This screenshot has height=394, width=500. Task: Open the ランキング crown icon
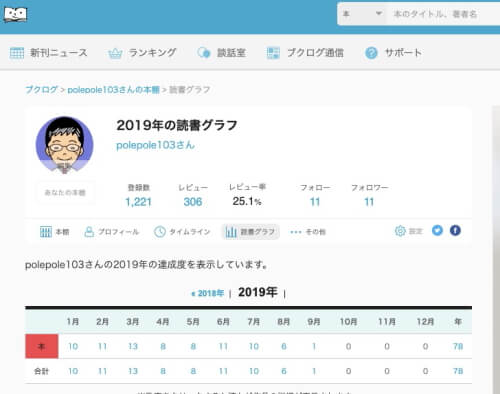coord(115,53)
